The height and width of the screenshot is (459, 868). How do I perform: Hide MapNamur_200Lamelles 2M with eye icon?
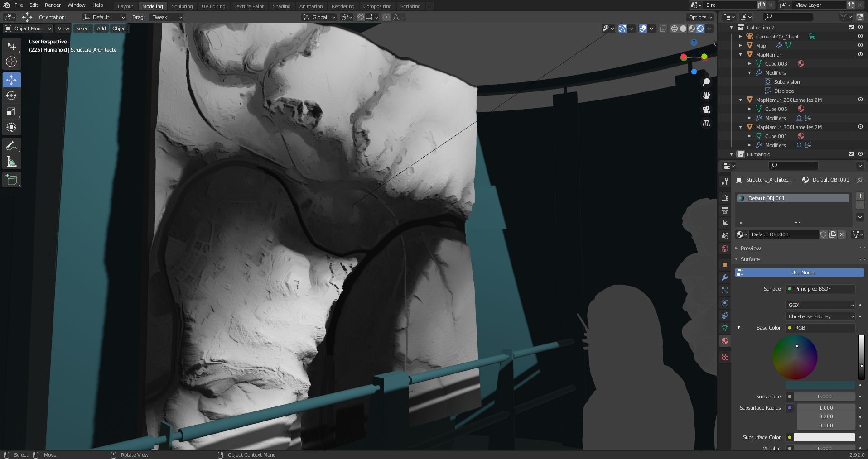[x=860, y=100]
